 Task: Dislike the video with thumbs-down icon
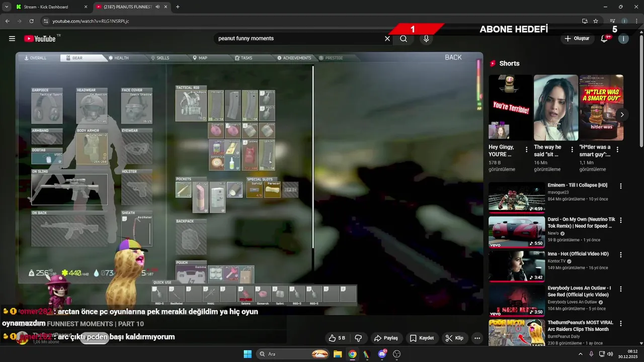359,338
